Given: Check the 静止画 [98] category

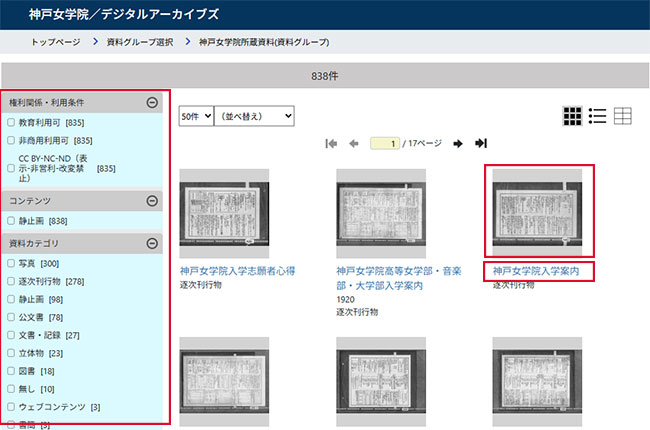Looking at the screenshot, I should click(x=11, y=299).
